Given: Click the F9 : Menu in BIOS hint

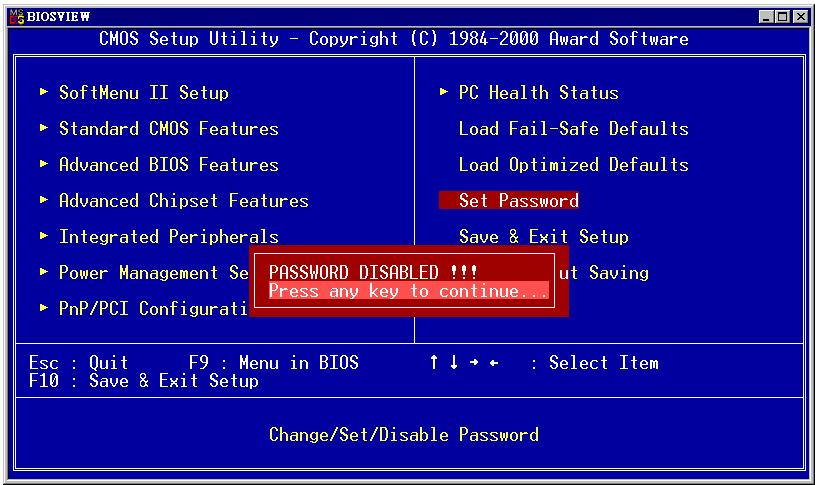Looking at the screenshot, I should click(274, 362).
